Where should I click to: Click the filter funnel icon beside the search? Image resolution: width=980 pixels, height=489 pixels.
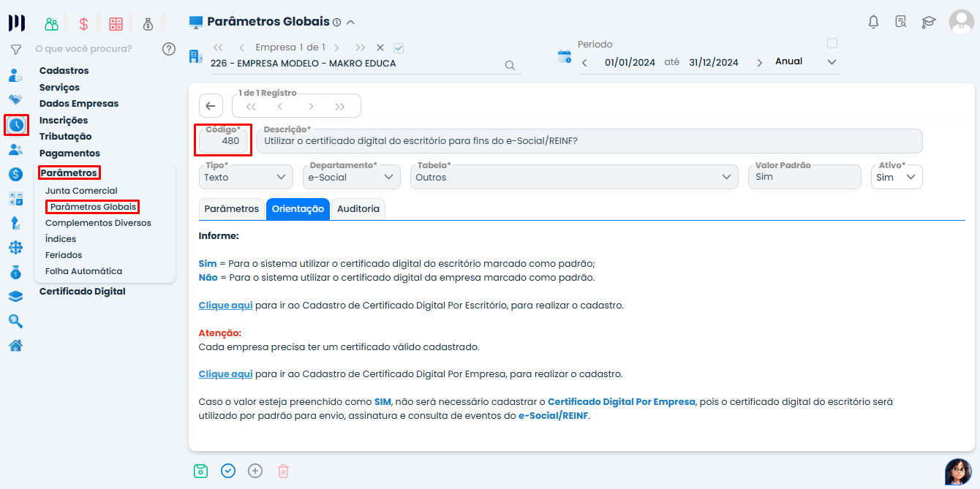[x=15, y=50]
